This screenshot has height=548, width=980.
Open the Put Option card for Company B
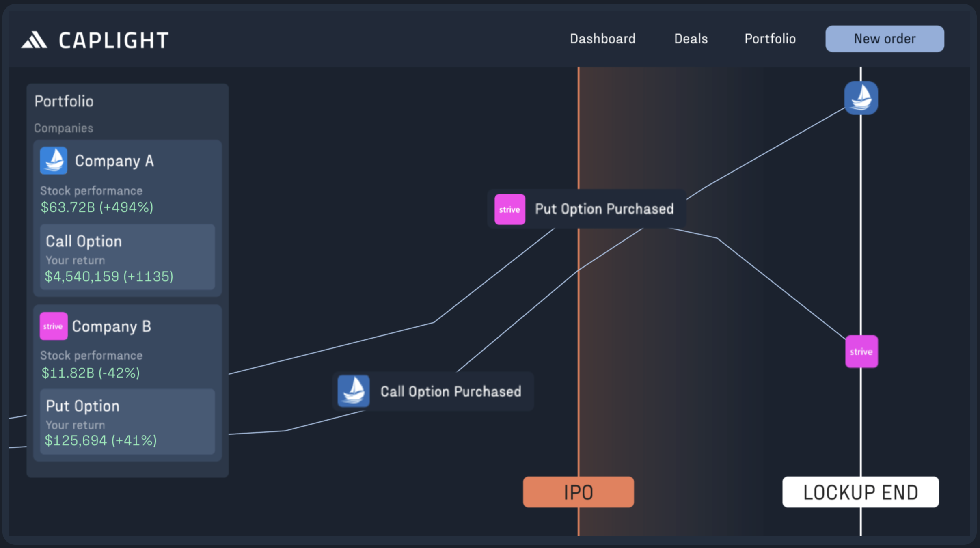point(127,422)
